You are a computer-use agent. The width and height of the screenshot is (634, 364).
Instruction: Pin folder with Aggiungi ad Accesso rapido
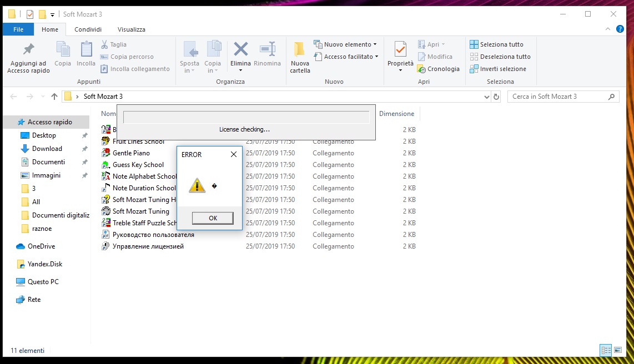(x=28, y=58)
